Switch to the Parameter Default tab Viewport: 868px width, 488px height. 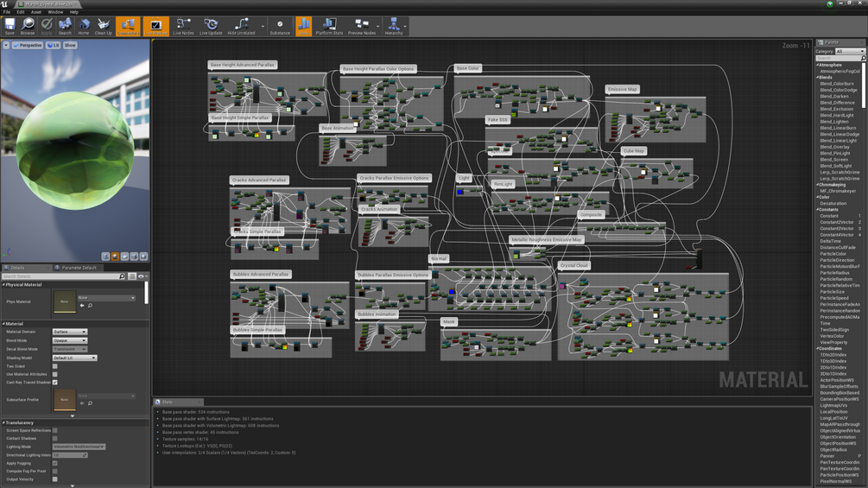click(79, 268)
